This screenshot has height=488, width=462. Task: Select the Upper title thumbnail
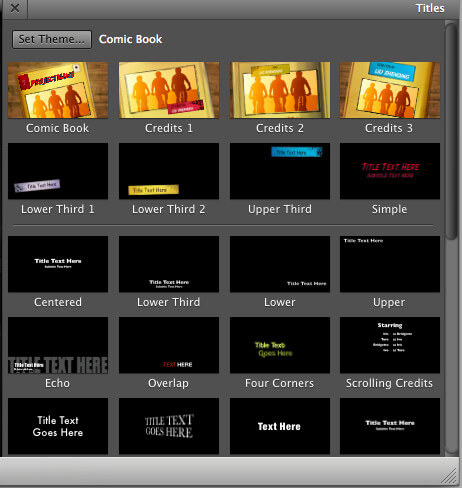pos(390,264)
